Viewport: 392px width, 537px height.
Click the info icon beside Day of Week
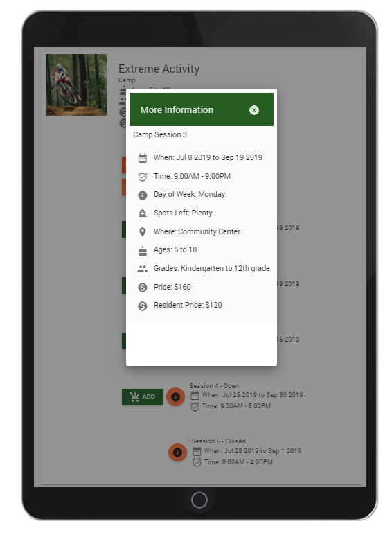(x=143, y=195)
